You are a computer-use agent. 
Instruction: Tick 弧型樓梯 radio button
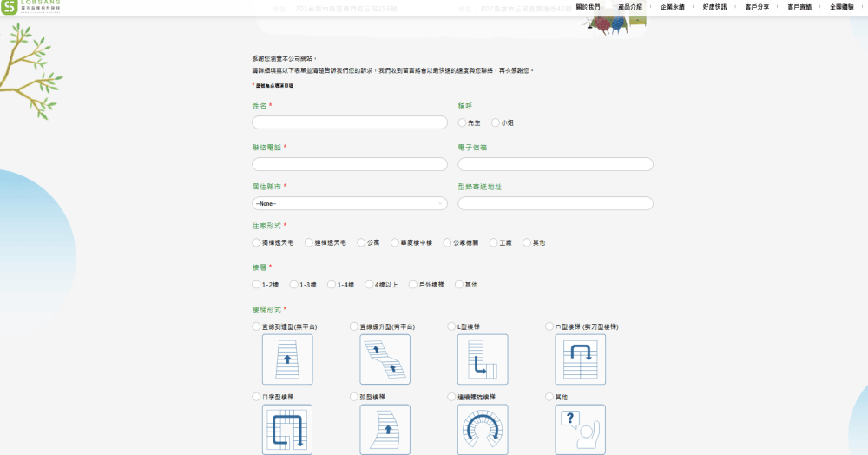pyautogui.click(x=354, y=397)
